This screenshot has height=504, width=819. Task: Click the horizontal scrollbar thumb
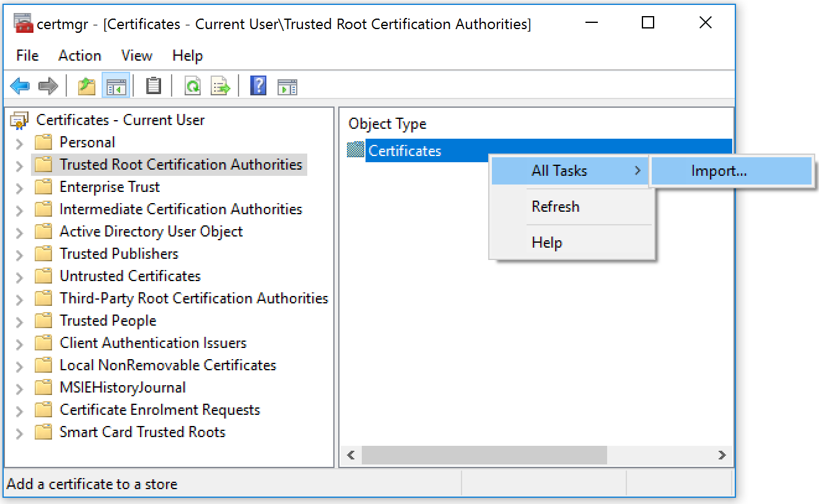click(x=484, y=455)
